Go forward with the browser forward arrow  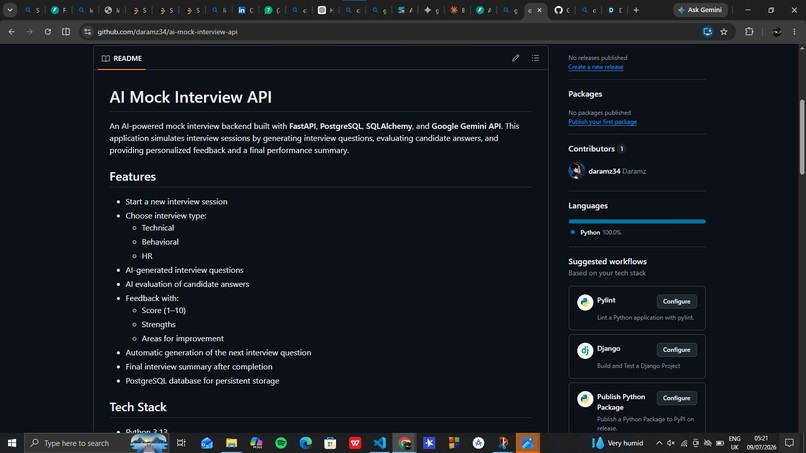click(x=30, y=32)
